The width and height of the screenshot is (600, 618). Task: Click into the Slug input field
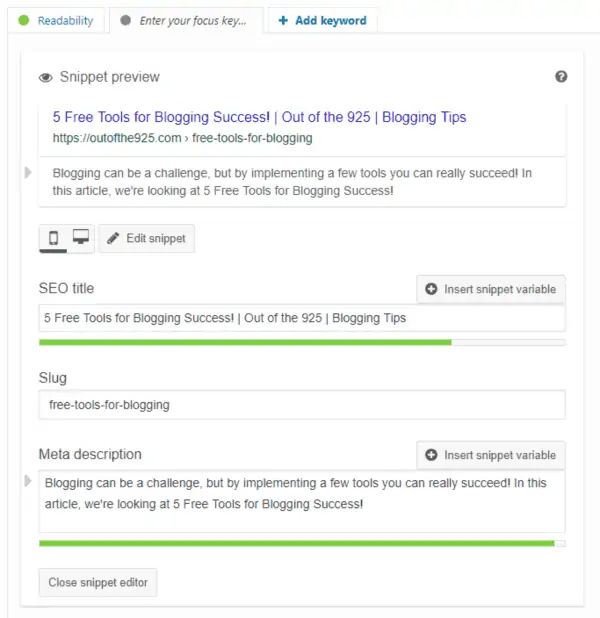point(301,405)
